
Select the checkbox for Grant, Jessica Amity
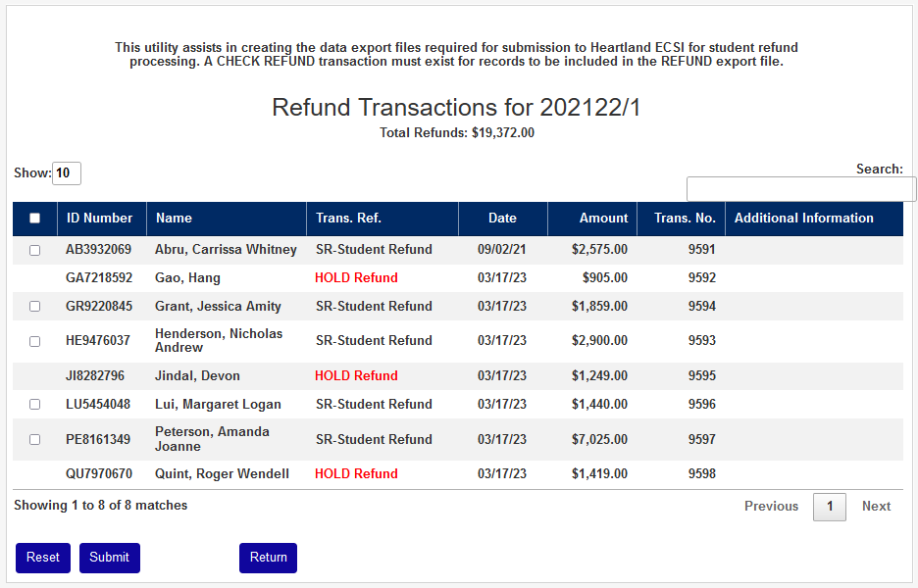coord(34,306)
